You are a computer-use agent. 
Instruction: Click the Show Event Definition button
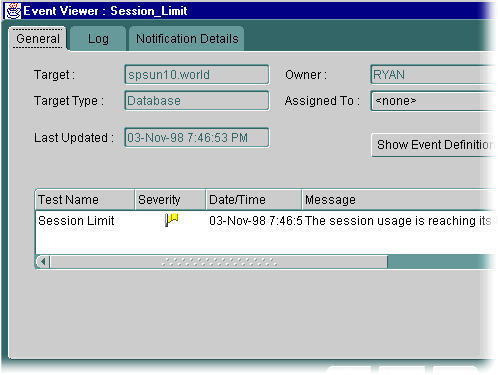(x=434, y=145)
